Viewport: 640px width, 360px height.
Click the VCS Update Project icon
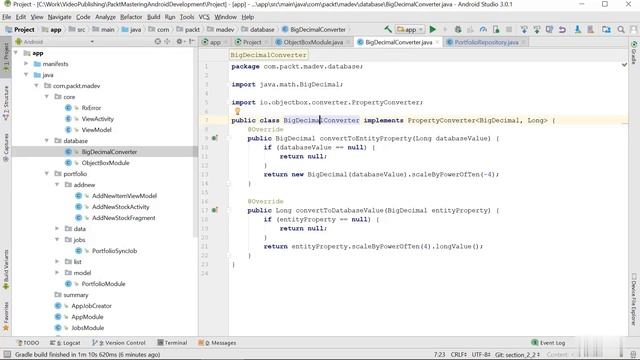(x=524, y=29)
